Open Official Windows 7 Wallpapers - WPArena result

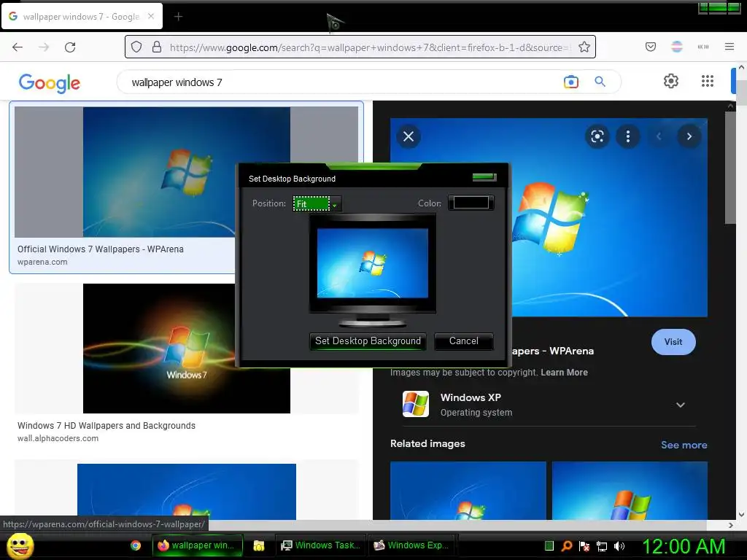pos(101,249)
